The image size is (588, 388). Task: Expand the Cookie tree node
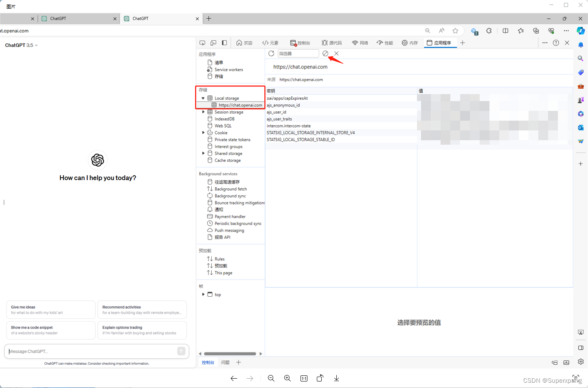click(x=203, y=132)
